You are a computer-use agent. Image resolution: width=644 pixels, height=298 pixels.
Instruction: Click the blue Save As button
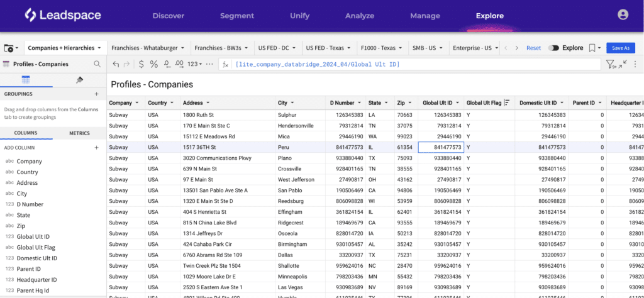(620, 48)
